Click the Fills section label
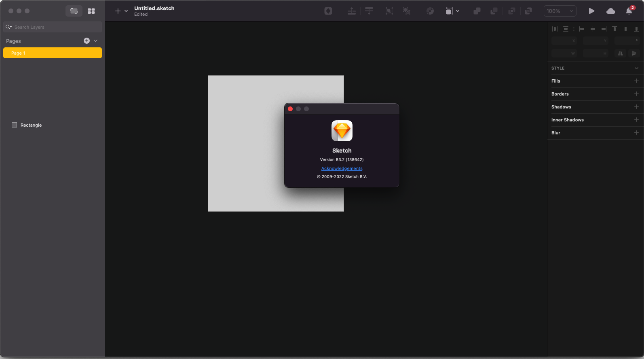 556,81
